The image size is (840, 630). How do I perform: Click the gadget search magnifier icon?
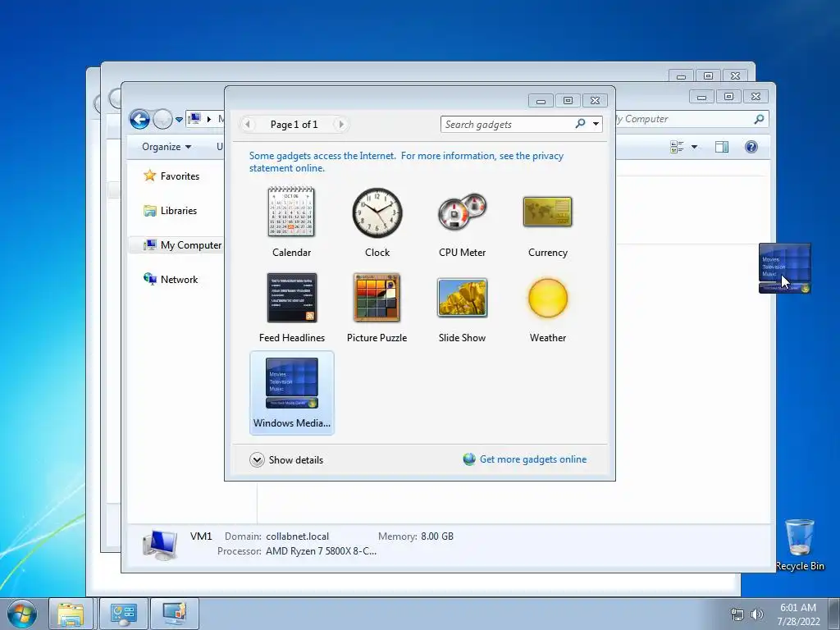[x=580, y=124]
